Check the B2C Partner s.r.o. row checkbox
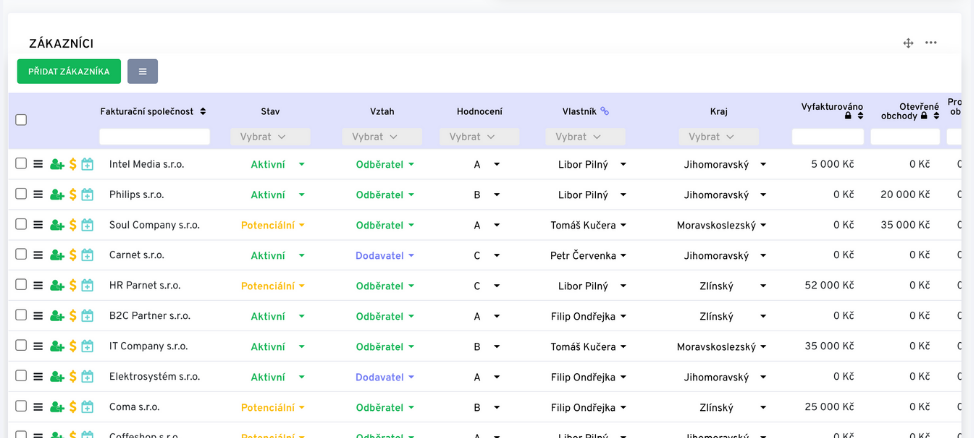Screen dimensions: 974x438 tap(21, 315)
